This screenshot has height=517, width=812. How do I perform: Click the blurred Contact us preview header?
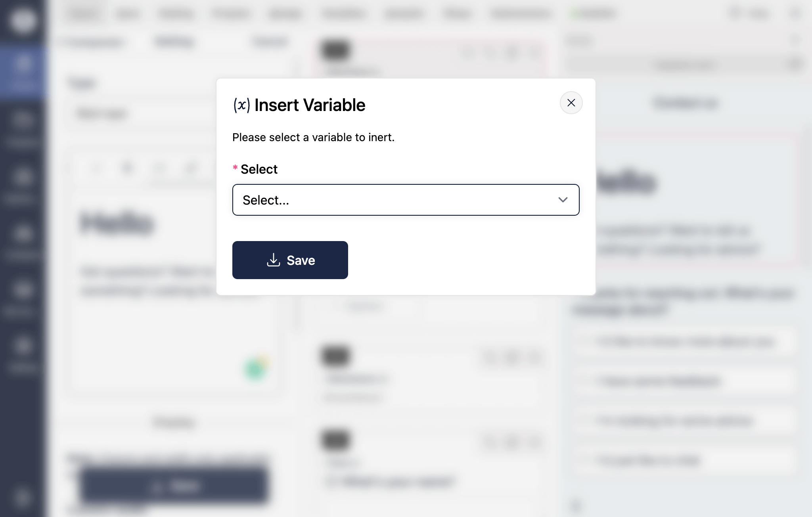pyautogui.click(x=686, y=103)
